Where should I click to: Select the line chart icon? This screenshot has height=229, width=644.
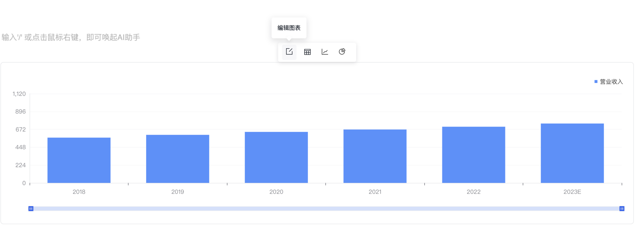tap(325, 52)
